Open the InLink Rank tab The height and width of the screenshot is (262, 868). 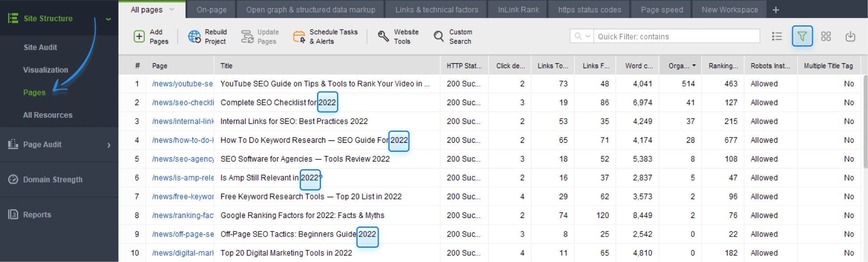pyautogui.click(x=518, y=10)
